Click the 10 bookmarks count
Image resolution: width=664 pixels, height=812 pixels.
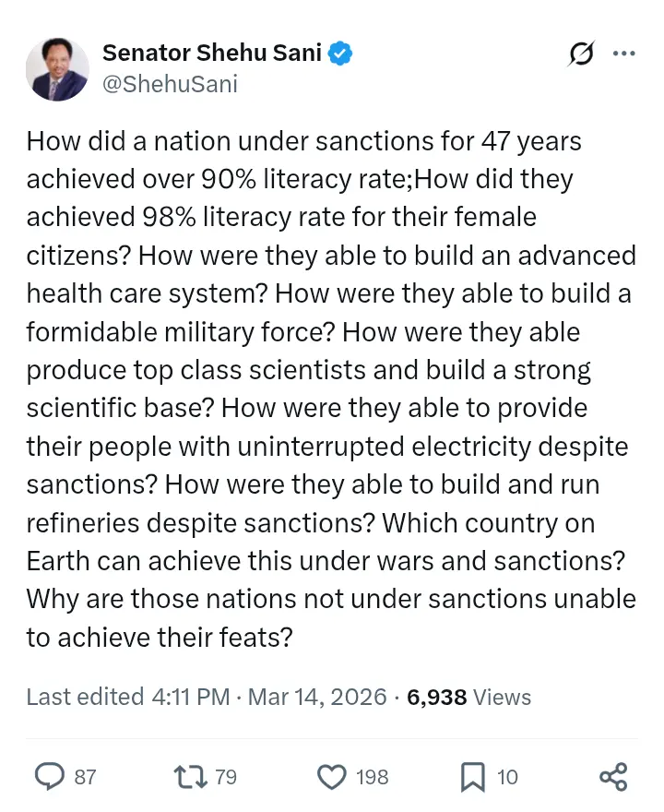(508, 778)
